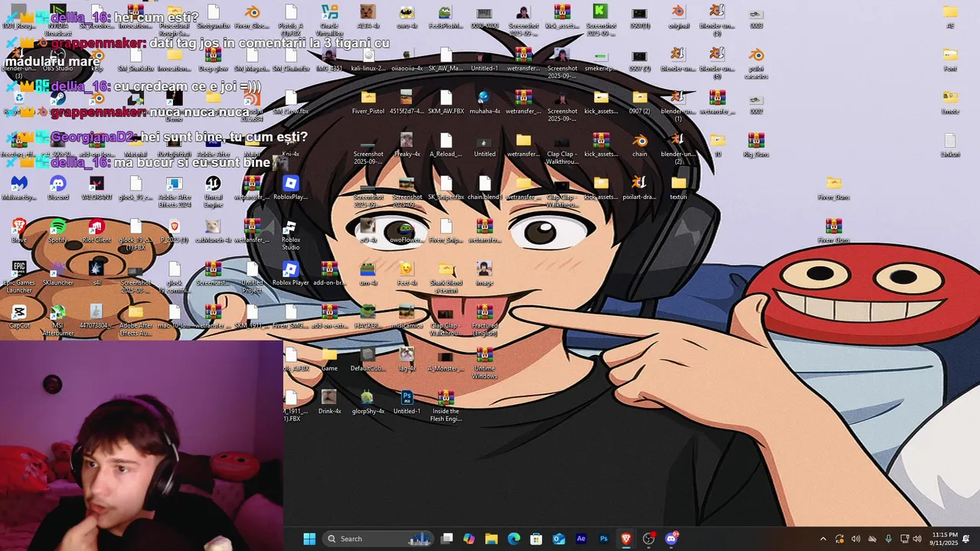Select the VALORANT desktop shortcut
980x551 pixels.
pyautogui.click(x=96, y=188)
